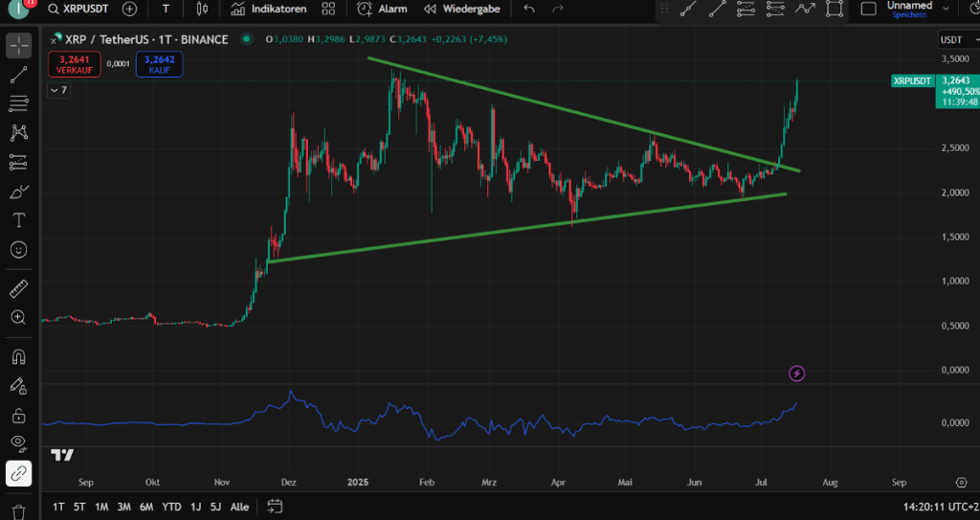This screenshot has width=980, height=520.
Task: Select the ruler measure tool
Action: (x=18, y=288)
